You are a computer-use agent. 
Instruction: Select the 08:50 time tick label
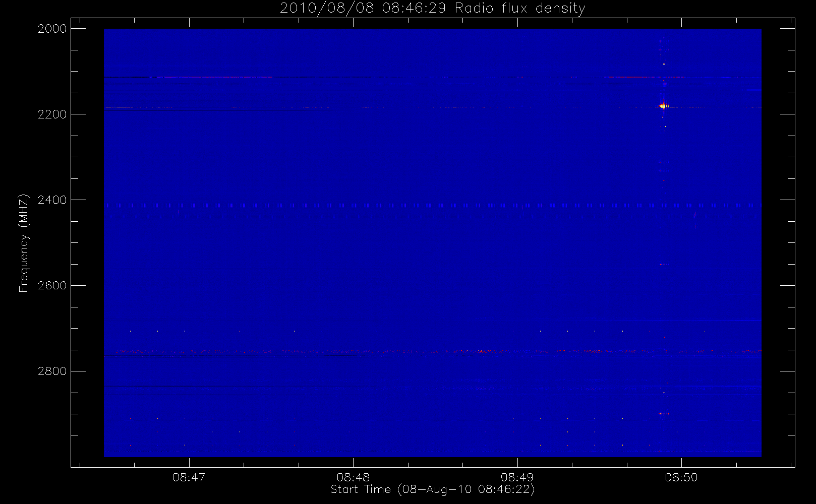click(x=681, y=477)
